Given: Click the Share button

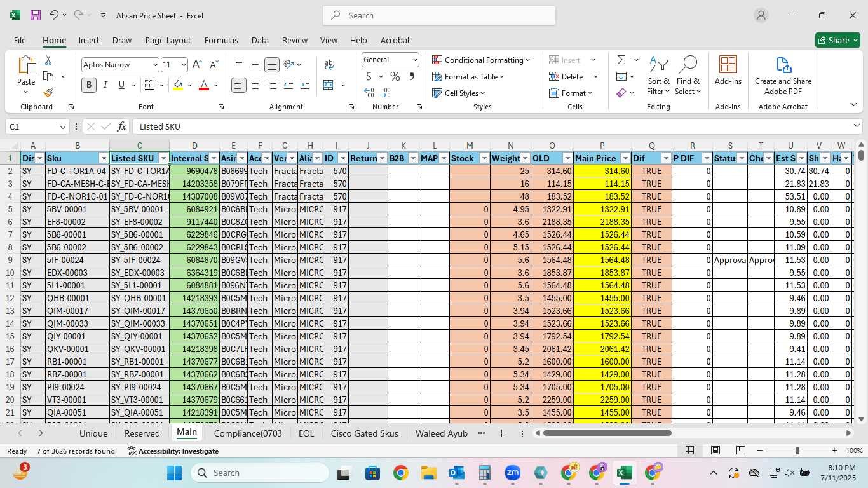Looking at the screenshot, I should [837, 40].
